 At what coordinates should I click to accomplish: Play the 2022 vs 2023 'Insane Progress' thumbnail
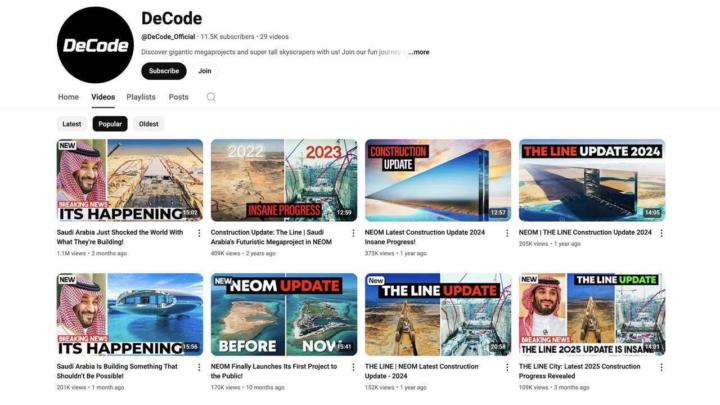(x=284, y=180)
